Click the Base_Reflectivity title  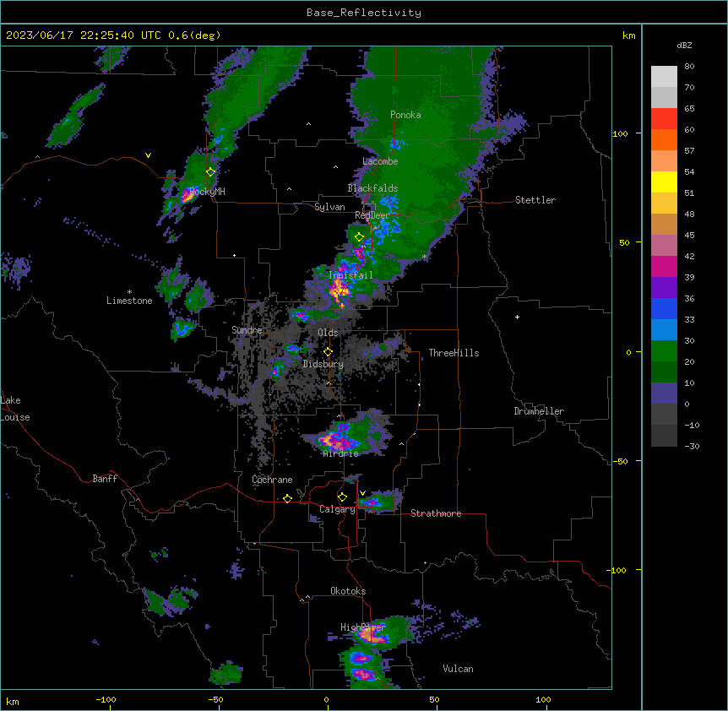coord(364,13)
